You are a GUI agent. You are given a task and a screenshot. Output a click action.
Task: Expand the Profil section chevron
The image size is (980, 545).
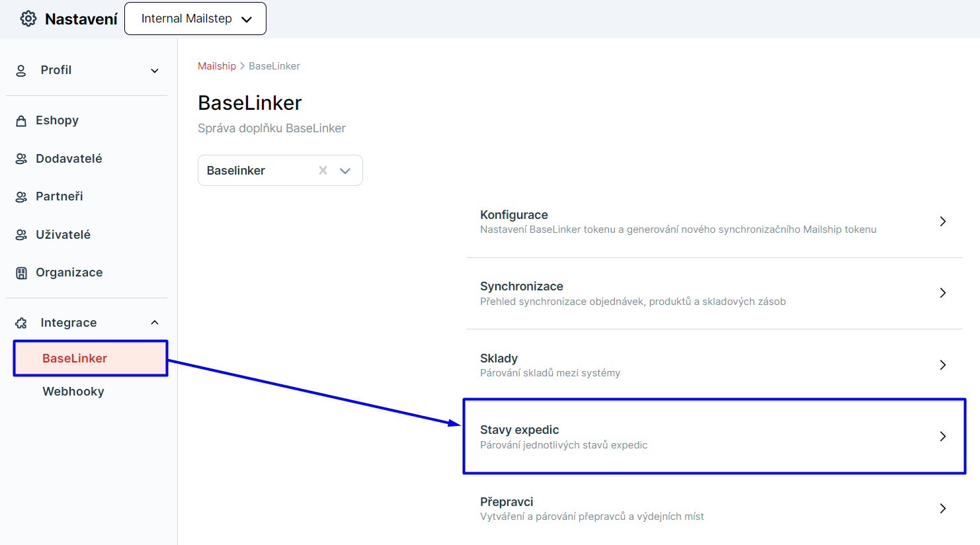[x=155, y=71]
